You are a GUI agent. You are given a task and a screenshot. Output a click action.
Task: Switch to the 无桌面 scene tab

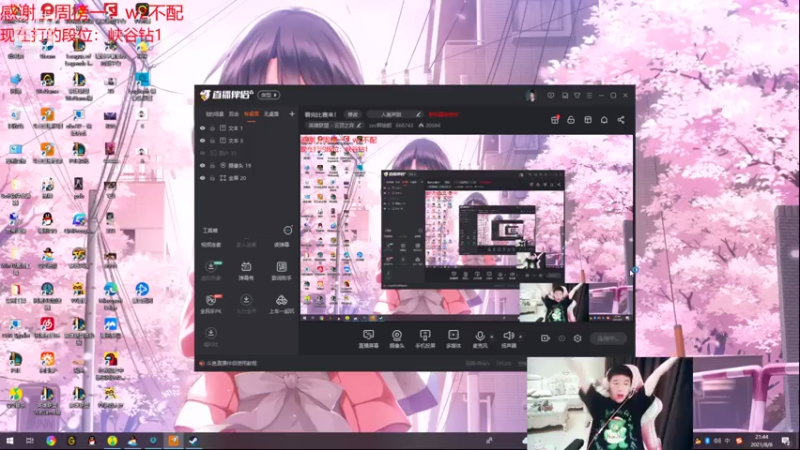pyautogui.click(x=271, y=114)
